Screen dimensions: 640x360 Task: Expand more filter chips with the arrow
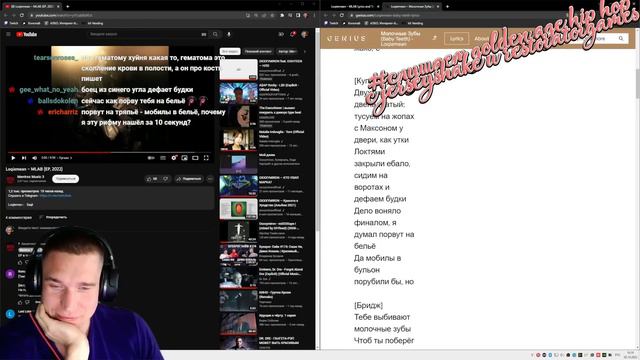click(x=304, y=51)
